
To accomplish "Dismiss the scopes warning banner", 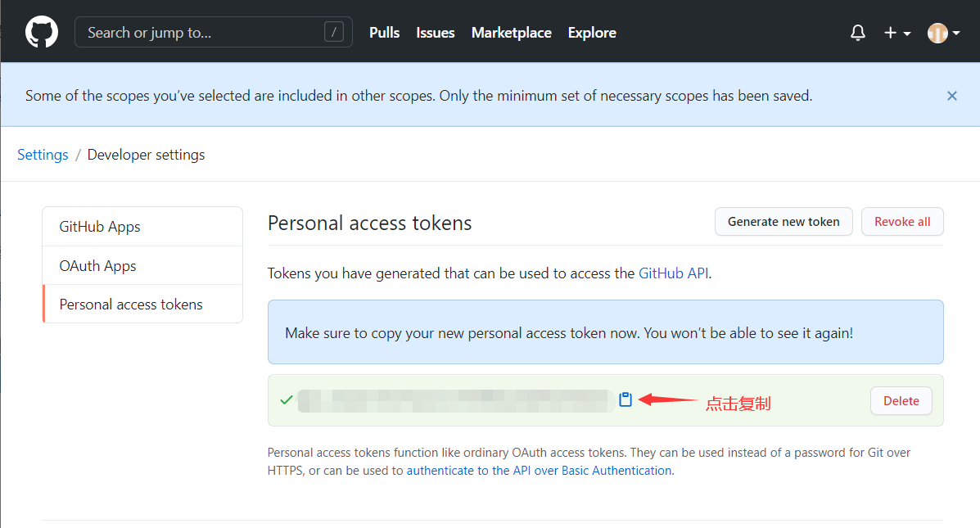I will coord(951,96).
